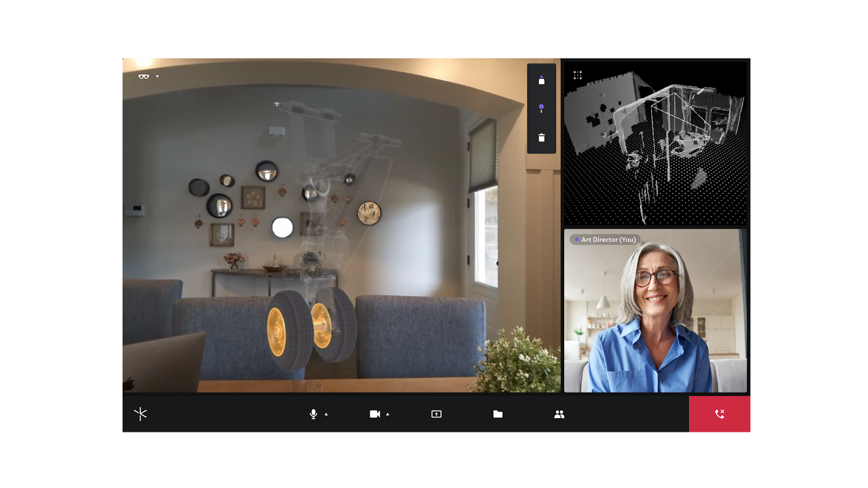Screen dimensions: 868x488
Task: Click the dotted grid icon in 3D scan panel
Action: click(578, 75)
